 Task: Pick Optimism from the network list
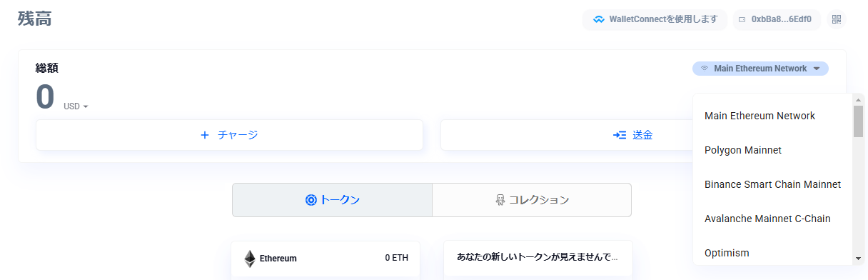pyautogui.click(x=772, y=253)
